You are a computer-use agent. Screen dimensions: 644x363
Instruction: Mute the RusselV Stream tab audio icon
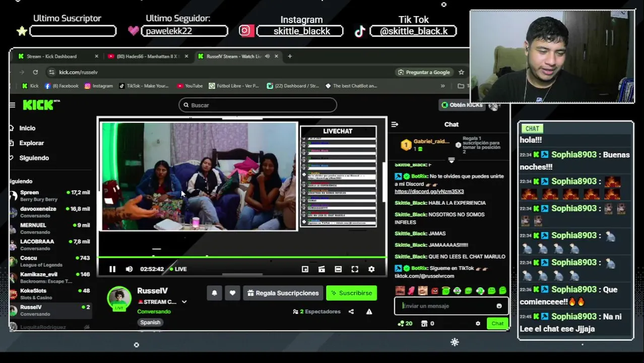click(267, 56)
